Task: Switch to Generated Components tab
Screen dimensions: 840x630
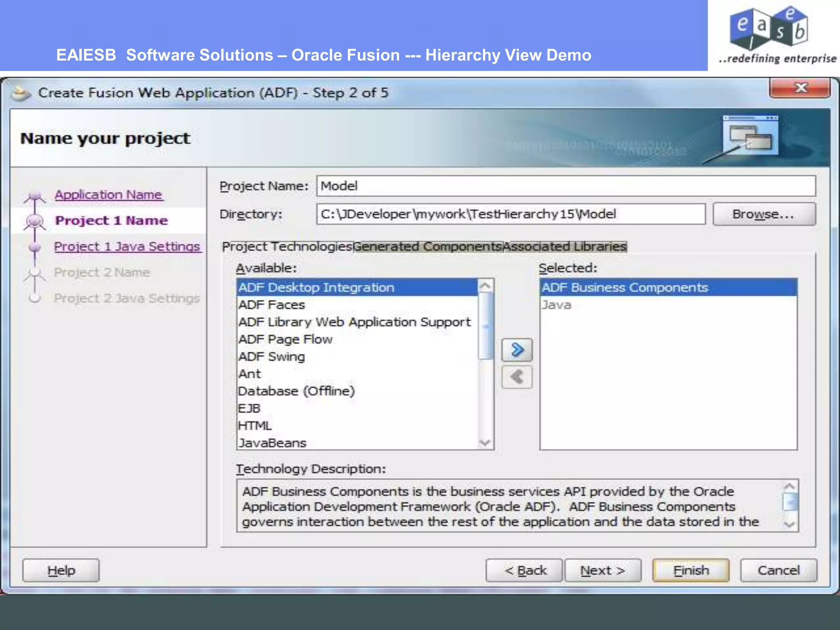Action: [x=428, y=247]
